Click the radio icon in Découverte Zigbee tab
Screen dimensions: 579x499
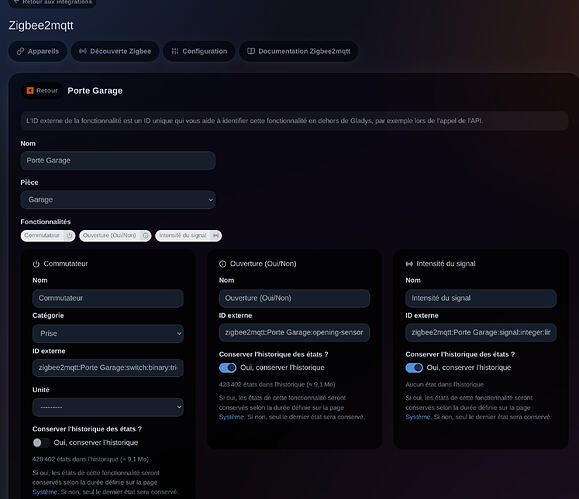83,51
